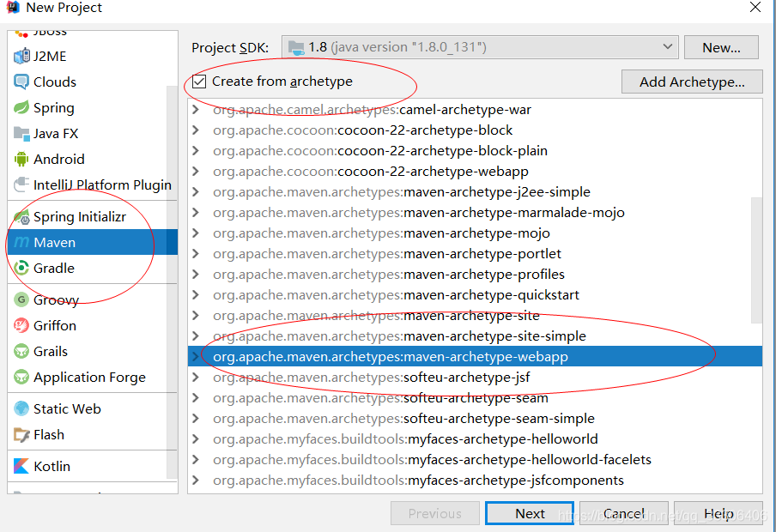Close the New Project dialog
This screenshot has height=532, width=776.
[x=755, y=8]
